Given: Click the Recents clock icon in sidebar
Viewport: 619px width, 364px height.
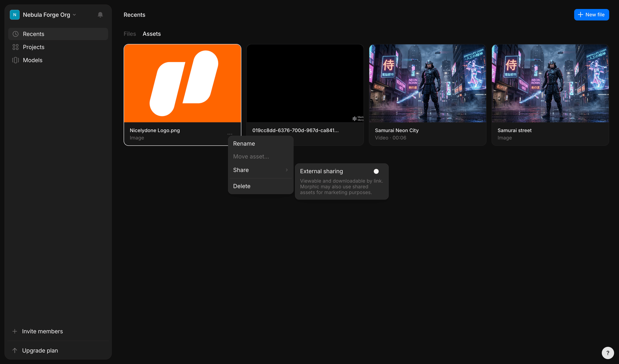Looking at the screenshot, I should point(15,34).
